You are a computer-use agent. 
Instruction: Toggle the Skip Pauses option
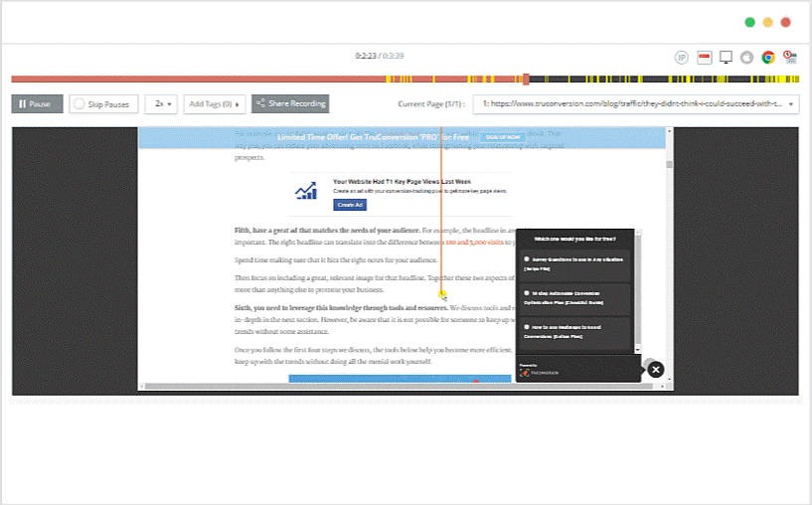tap(103, 103)
